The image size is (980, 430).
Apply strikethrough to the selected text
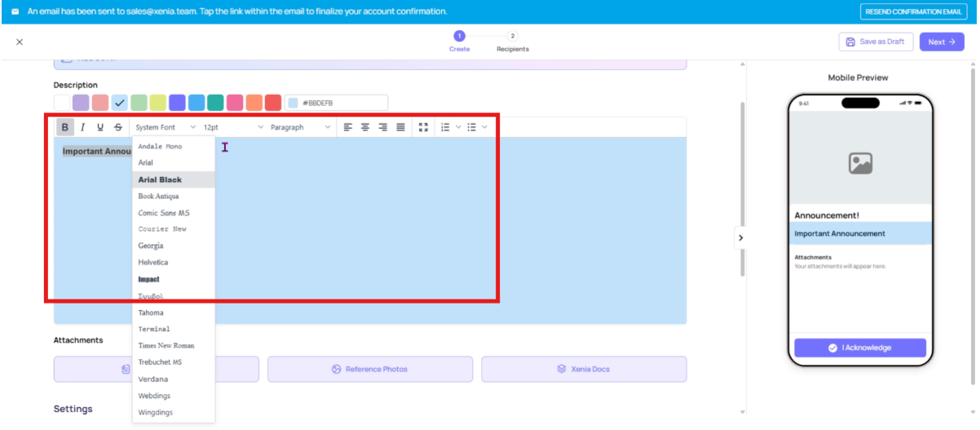118,127
